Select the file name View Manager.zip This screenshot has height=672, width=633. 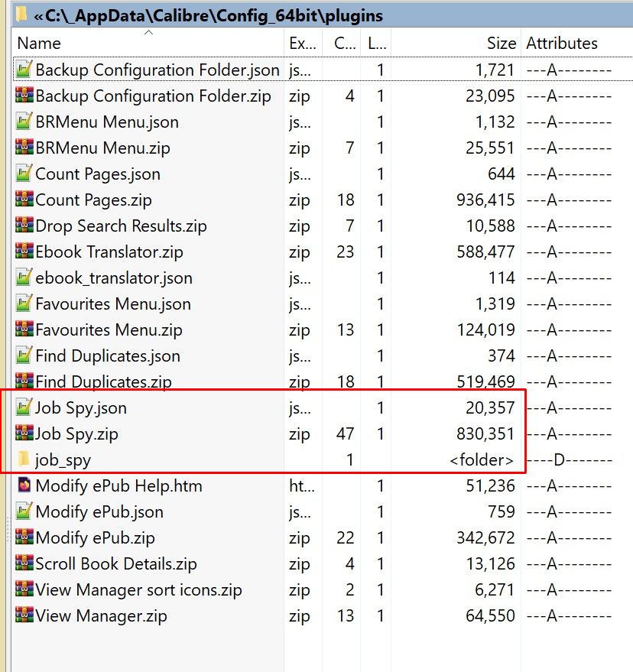click(101, 616)
